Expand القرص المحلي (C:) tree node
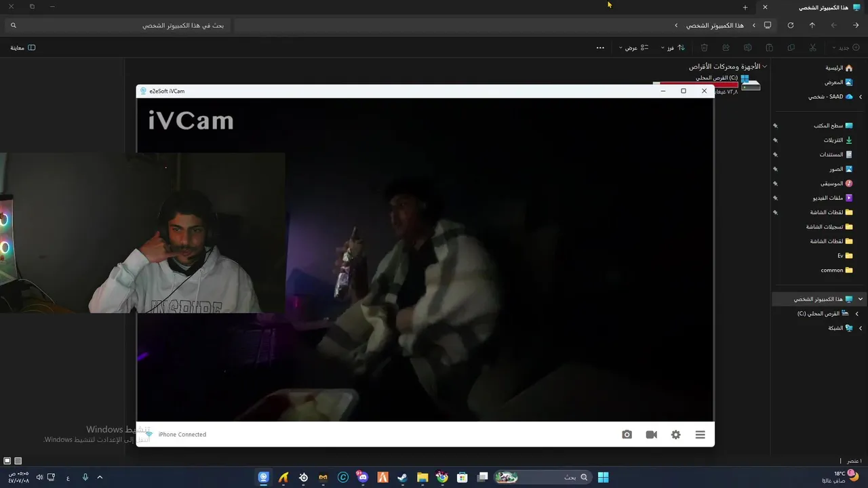 tap(856, 314)
